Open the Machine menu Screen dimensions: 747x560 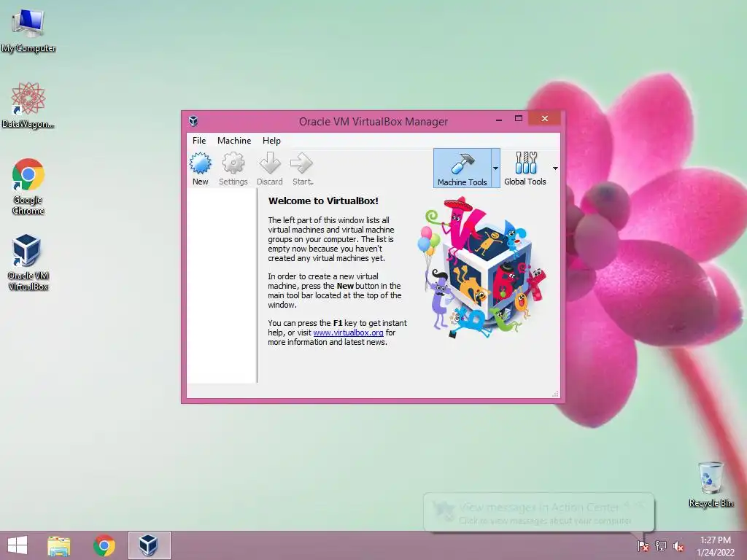(x=234, y=141)
